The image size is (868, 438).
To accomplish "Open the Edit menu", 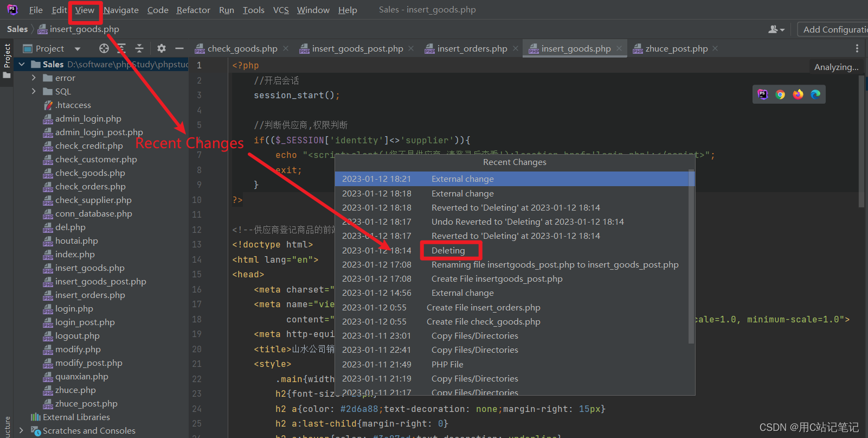I will click(59, 10).
